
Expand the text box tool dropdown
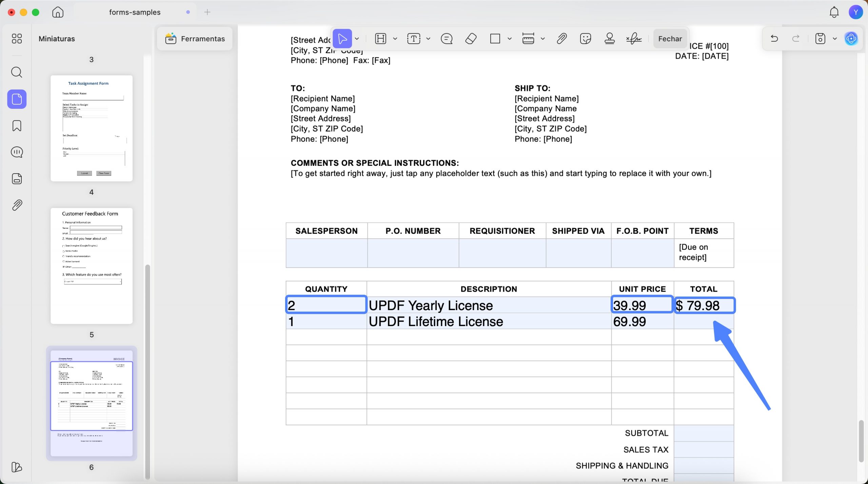point(428,39)
